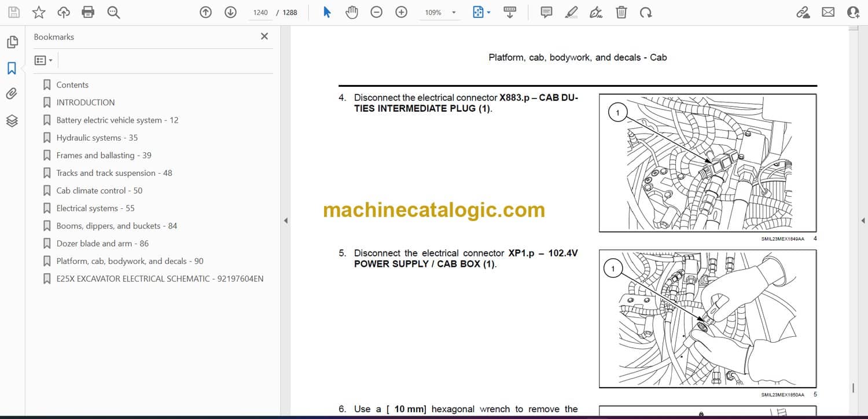Jump to the Hydraulic systems - 35 bookmark
The width and height of the screenshot is (868, 419).
click(97, 138)
